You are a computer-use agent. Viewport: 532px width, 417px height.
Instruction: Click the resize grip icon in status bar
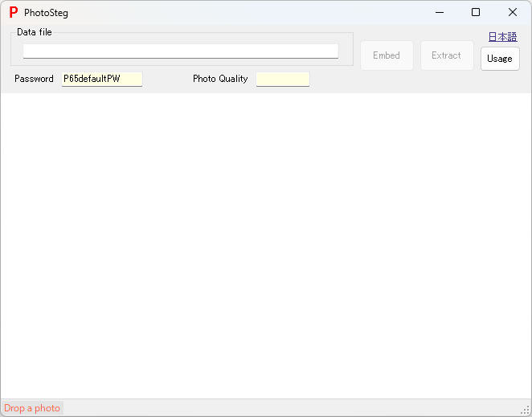pyautogui.click(x=526, y=411)
